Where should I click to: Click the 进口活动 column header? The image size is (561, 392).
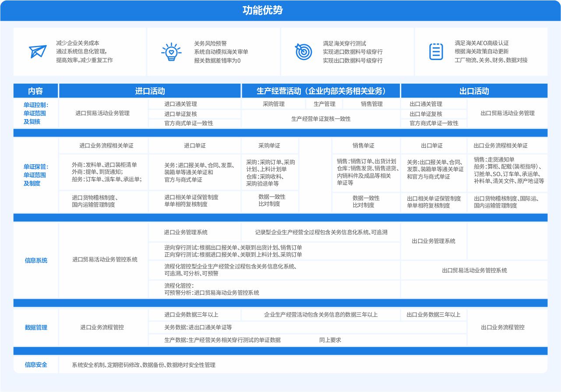coord(150,91)
